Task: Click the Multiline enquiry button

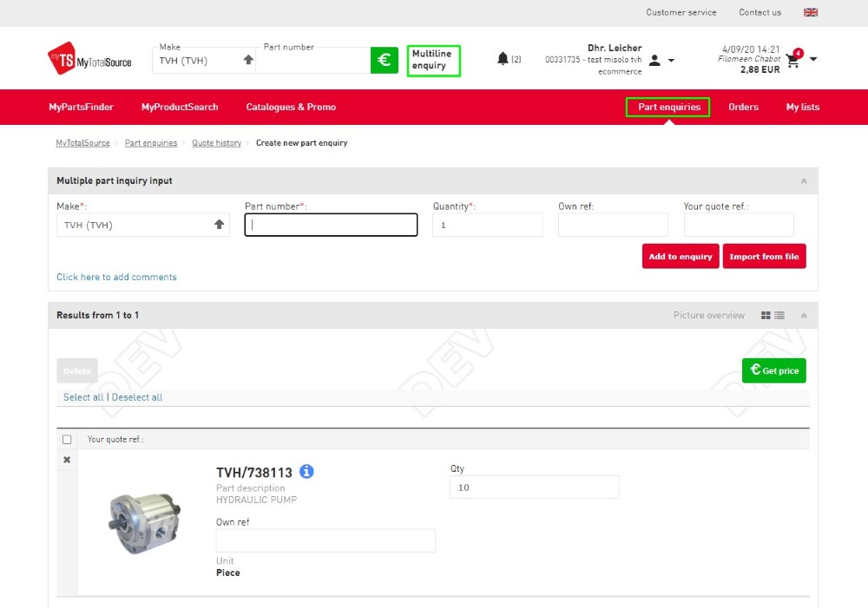Action: point(433,61)
